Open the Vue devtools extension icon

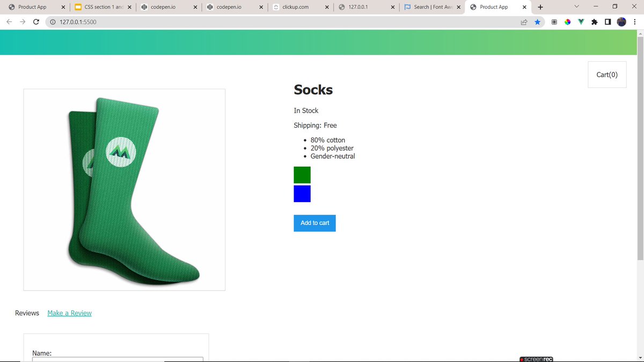coord(581,22)
